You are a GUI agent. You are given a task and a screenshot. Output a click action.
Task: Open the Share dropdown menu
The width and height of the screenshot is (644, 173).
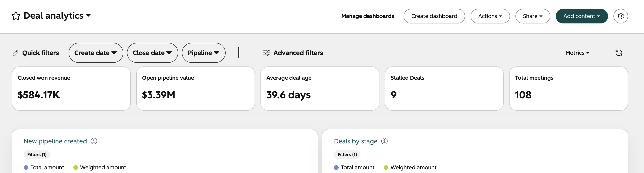click(533, 16)
